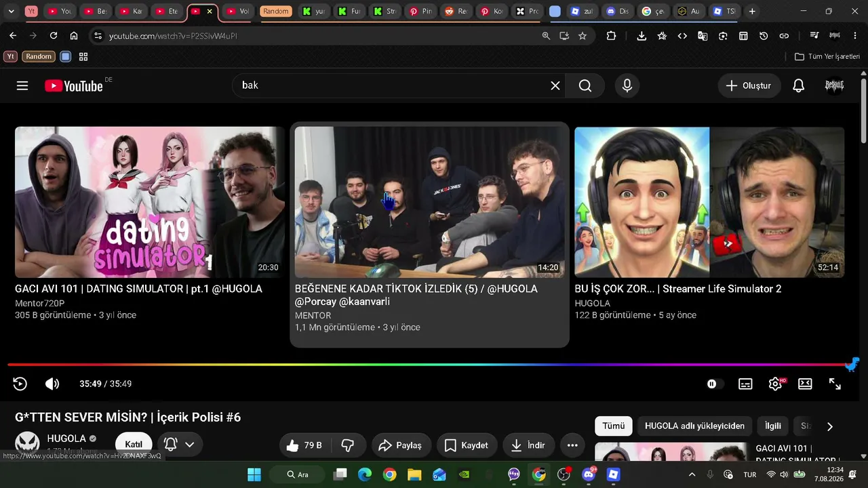Open player settings gear
Viewport: 868px width, 488px height.
(x=775, y=384)
